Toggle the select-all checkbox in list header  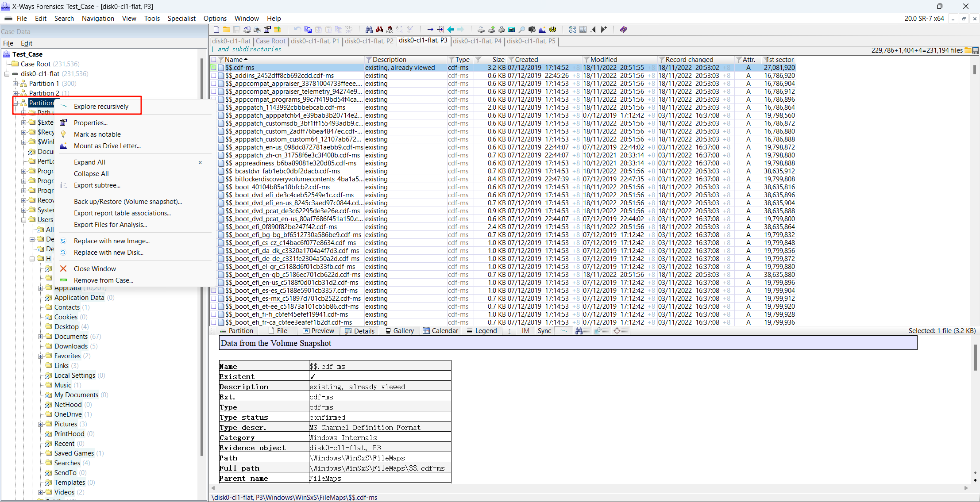213,60
